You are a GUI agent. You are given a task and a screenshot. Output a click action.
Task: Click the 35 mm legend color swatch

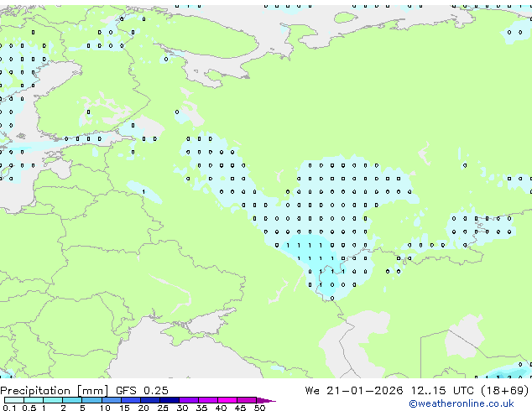point(208,400)
